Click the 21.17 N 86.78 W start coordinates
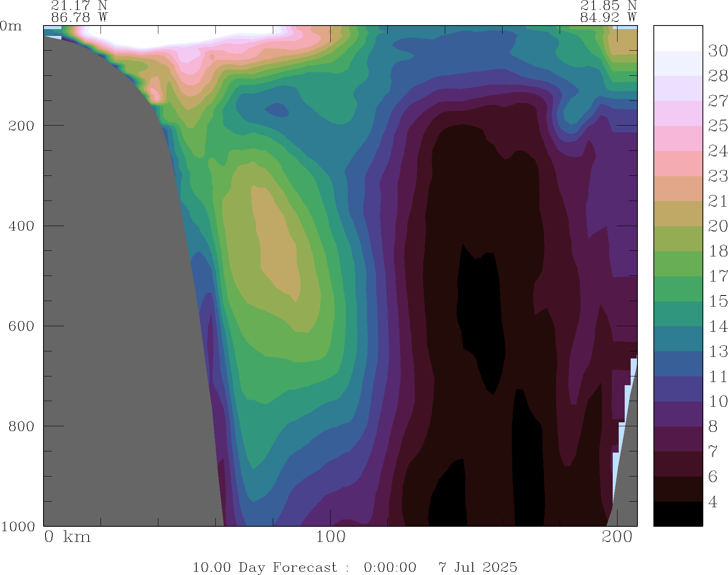The image size is (728, 575). tap(79, 12)
